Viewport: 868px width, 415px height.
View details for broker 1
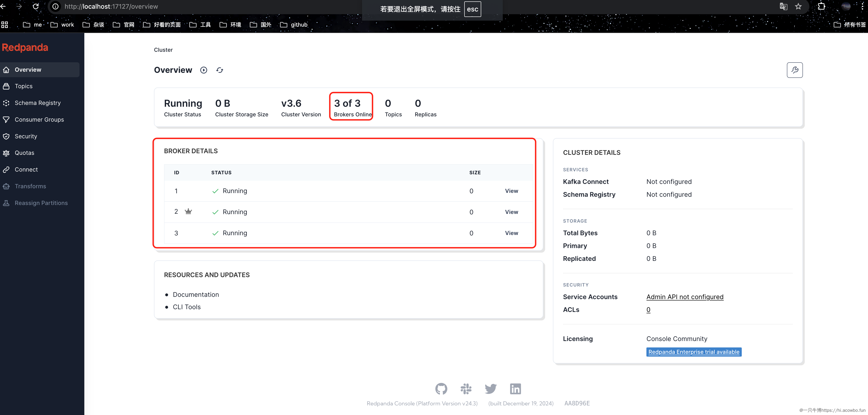511,191
